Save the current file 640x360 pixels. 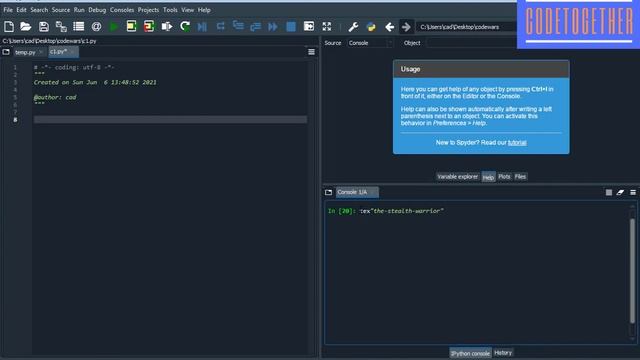click(x=43, y=27)
